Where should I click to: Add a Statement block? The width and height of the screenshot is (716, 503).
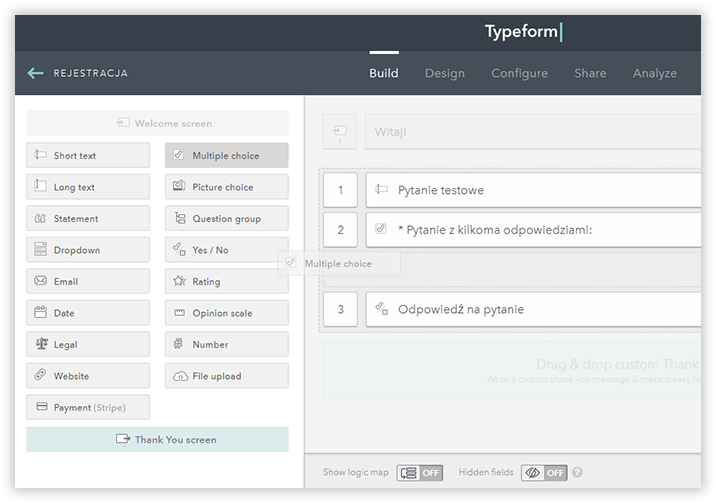[88, 218]
